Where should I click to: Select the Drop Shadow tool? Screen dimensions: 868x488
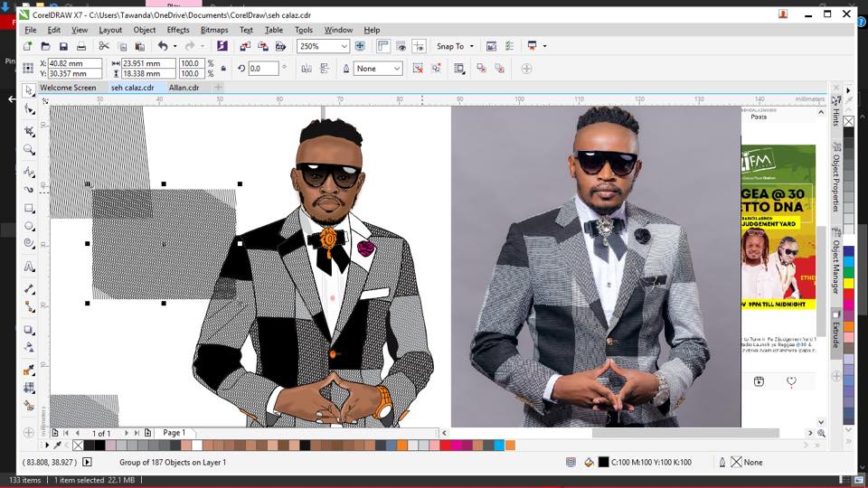29,330
